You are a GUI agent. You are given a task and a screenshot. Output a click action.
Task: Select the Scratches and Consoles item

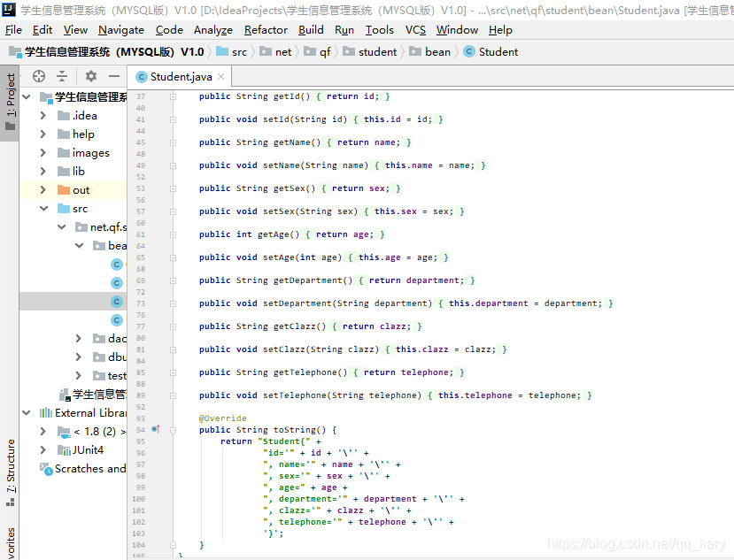[x=83, y=469]
